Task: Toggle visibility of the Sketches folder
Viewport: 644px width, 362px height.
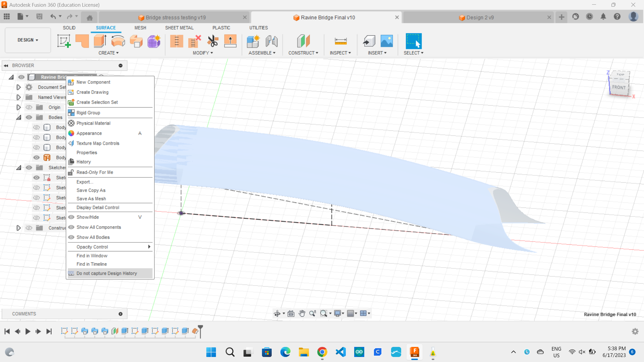Action: [29, 168]
